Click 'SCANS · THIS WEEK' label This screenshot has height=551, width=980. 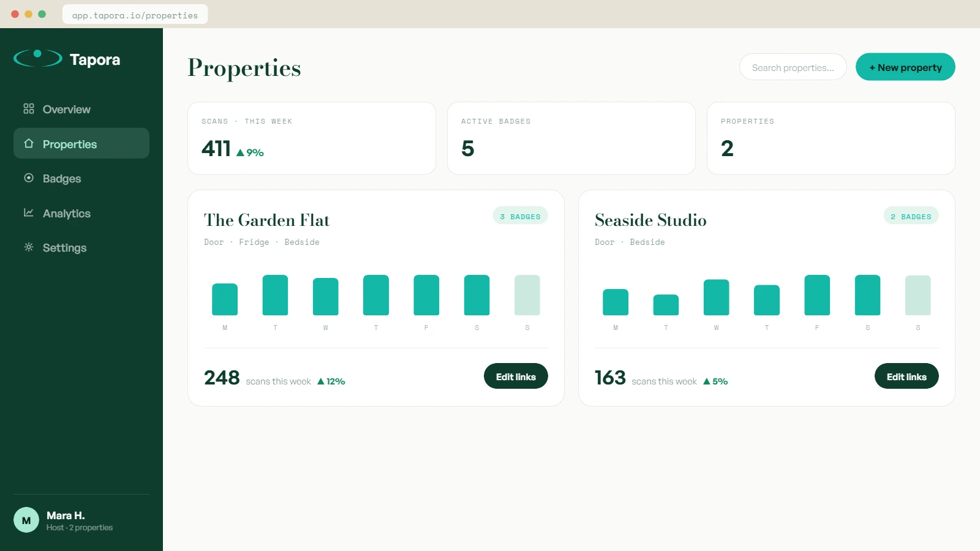click(x=247, y=121)
